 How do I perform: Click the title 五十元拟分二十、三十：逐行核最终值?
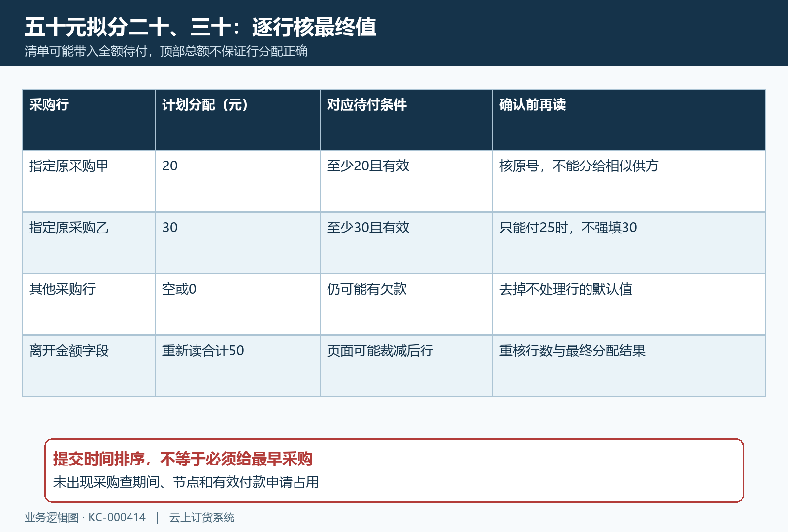tap(200, 27)
